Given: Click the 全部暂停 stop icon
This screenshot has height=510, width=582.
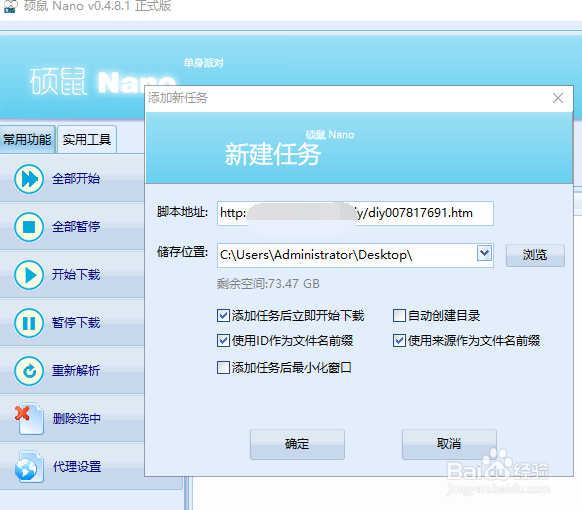Looking at the screenshot, I should click(29, 227).
